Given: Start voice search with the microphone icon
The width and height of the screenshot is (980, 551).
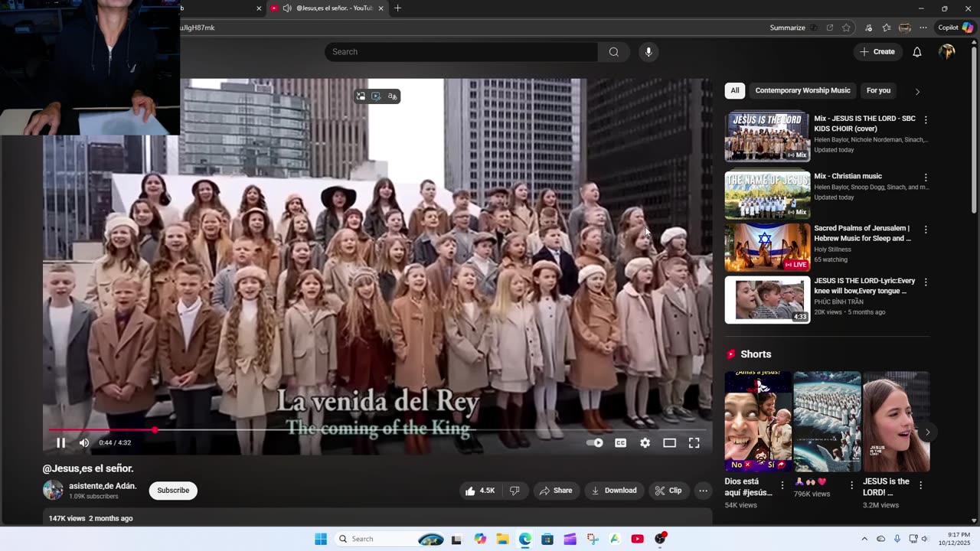Looking at the screenshot, I should [x=648, y=52].
